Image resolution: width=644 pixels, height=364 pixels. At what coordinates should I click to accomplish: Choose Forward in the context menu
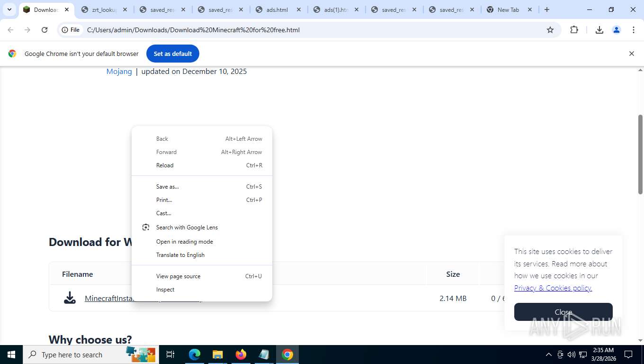(x=202, y=152)
